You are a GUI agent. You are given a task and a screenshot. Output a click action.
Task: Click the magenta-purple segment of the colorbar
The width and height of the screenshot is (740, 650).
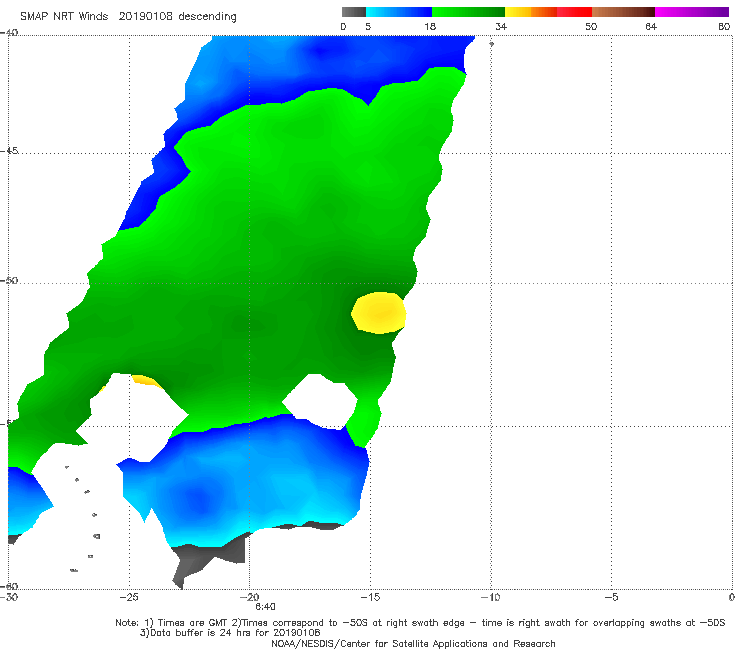(x=692, y=12)
